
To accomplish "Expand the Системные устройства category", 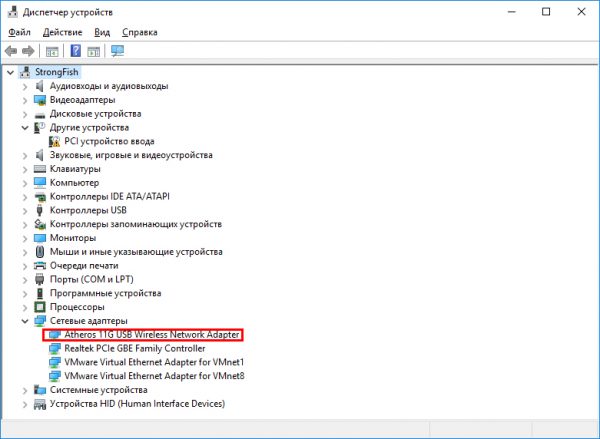I will 25,390.
